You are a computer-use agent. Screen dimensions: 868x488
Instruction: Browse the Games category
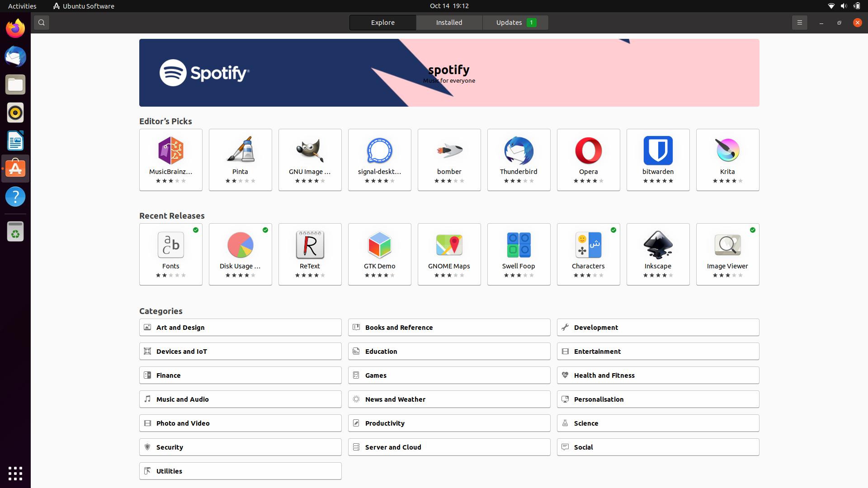coord(449,375)
